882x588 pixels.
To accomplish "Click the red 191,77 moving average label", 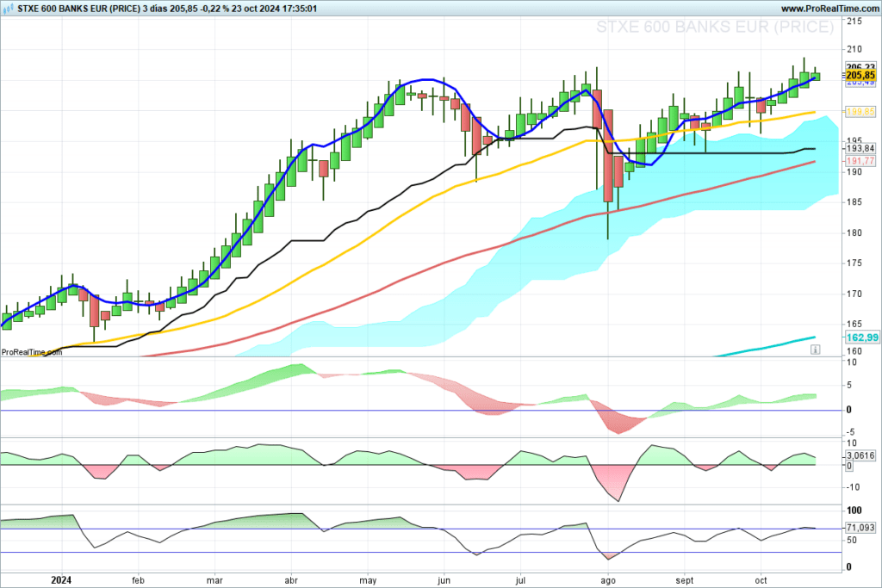I will click(x=860, y=161).
